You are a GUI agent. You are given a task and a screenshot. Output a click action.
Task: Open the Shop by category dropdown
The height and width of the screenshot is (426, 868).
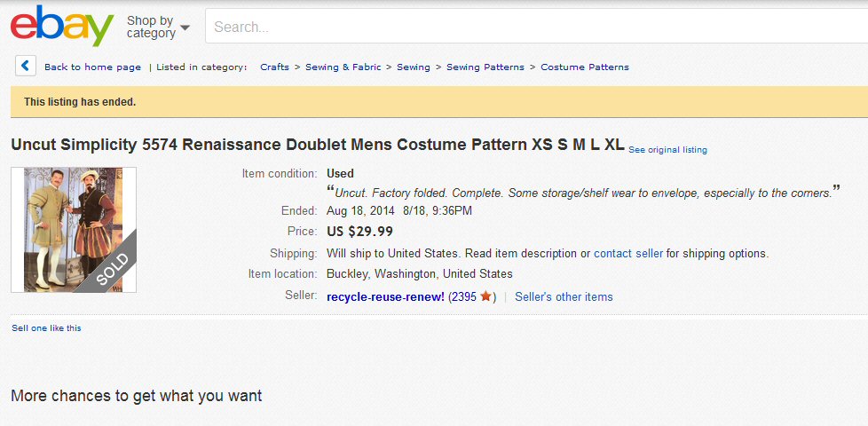pyautogui.click(x=158, y=27)
